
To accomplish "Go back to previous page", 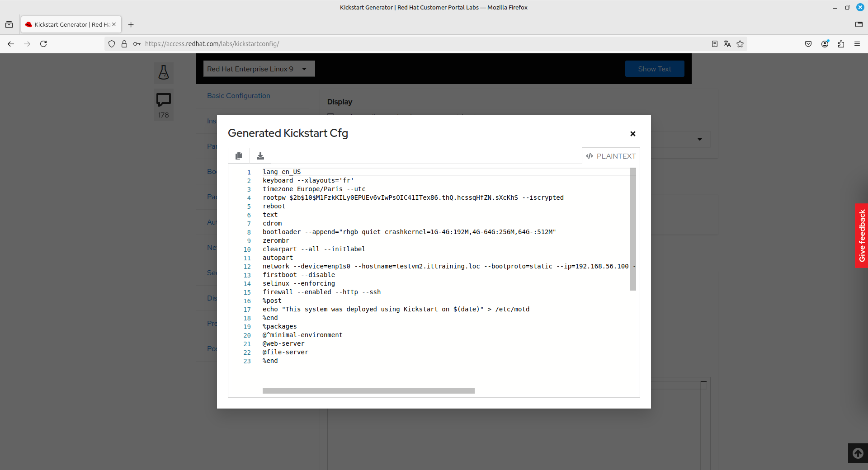I will [11, 44].
